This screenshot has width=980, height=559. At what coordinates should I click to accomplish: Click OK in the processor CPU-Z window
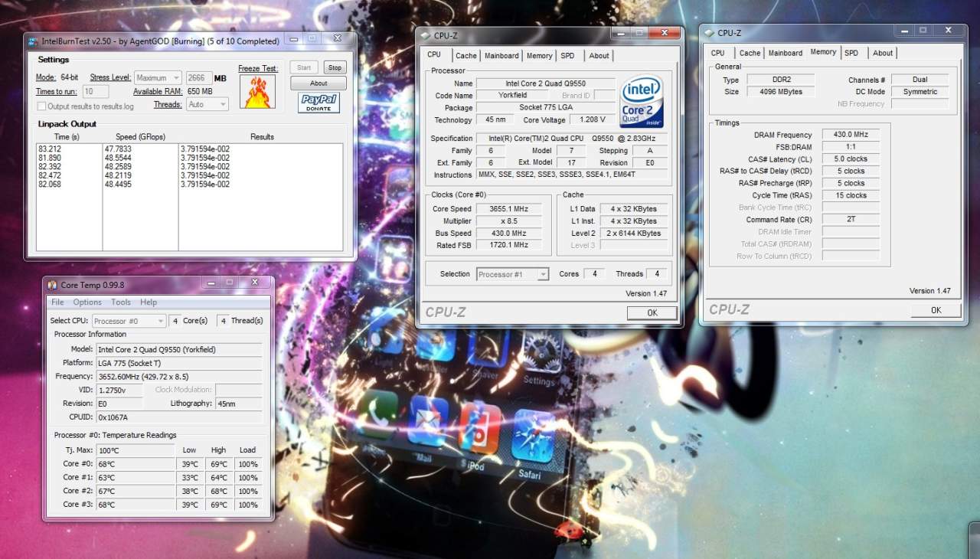(652, 312)
